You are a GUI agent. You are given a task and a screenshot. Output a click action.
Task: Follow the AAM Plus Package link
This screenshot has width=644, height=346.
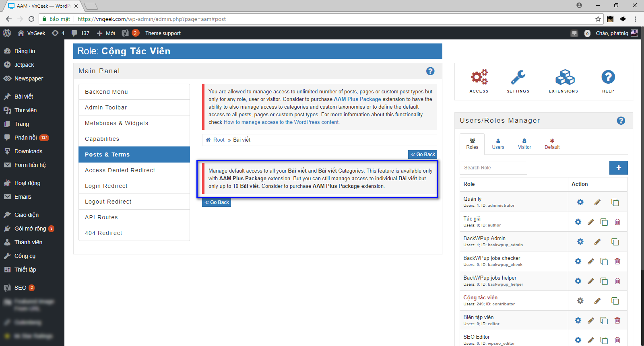pyautogui.click(x=357, y=99)
